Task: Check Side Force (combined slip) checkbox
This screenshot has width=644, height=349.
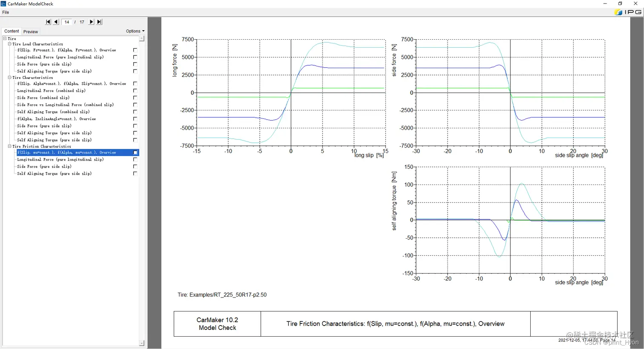Action: click(135, 98)
